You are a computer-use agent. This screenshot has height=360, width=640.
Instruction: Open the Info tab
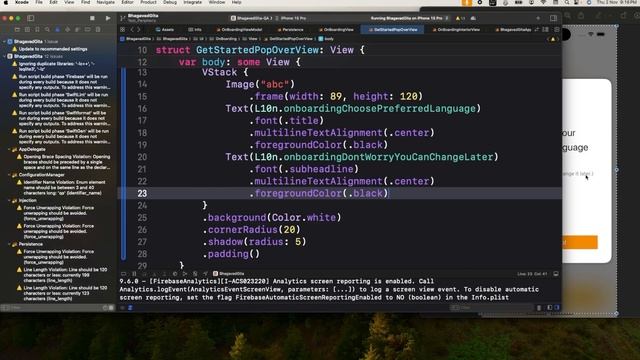coord(195,30)
